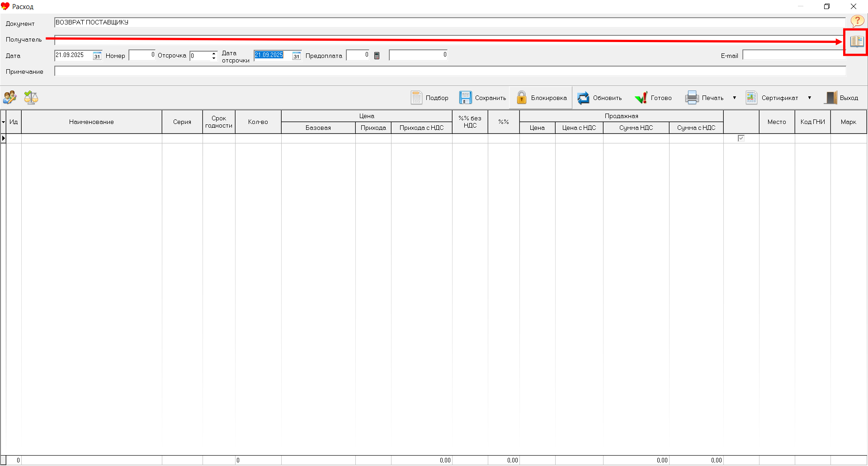The image size is (868, 466).
Task: Toggle the checkbox in the first grid row
Action: tap(741, 138)
